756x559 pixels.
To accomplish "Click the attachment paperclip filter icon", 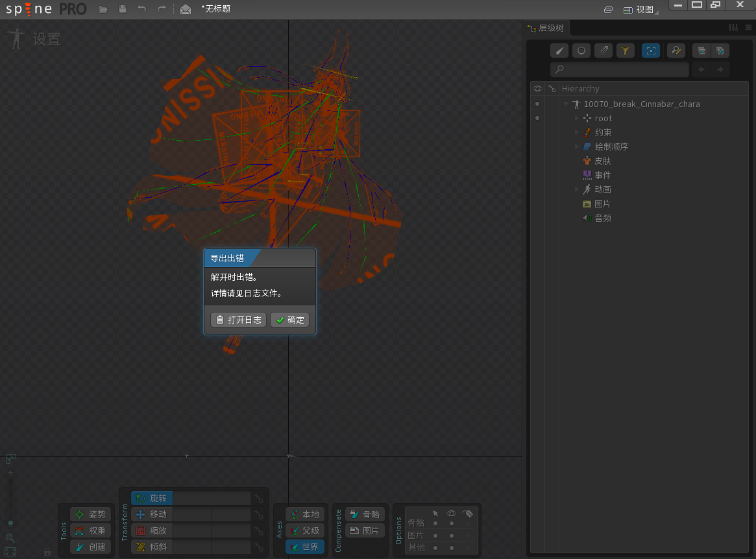I will 604,51.
